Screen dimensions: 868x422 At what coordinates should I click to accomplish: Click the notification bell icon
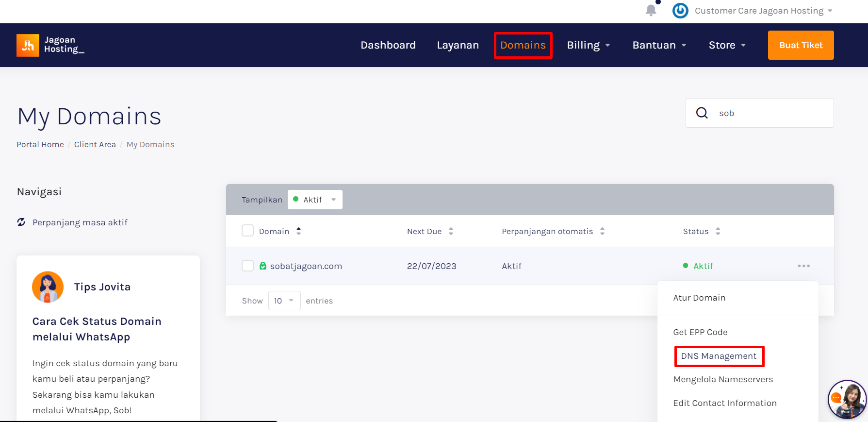(651, 10)
